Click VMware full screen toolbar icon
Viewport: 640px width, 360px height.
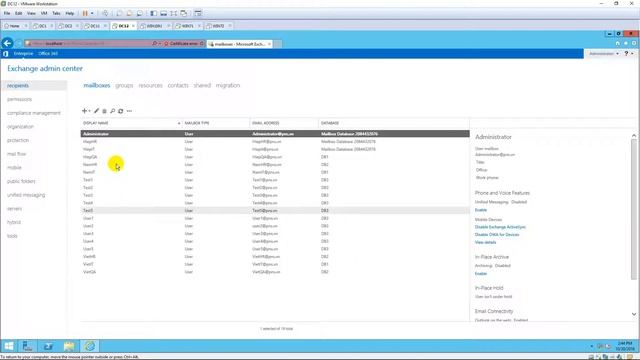pyautogui.click(x=173, y=13)
